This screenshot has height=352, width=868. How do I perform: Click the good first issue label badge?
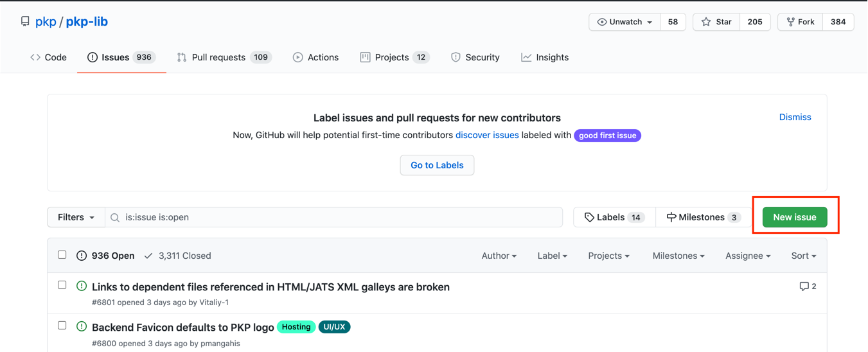pos(607,136)
